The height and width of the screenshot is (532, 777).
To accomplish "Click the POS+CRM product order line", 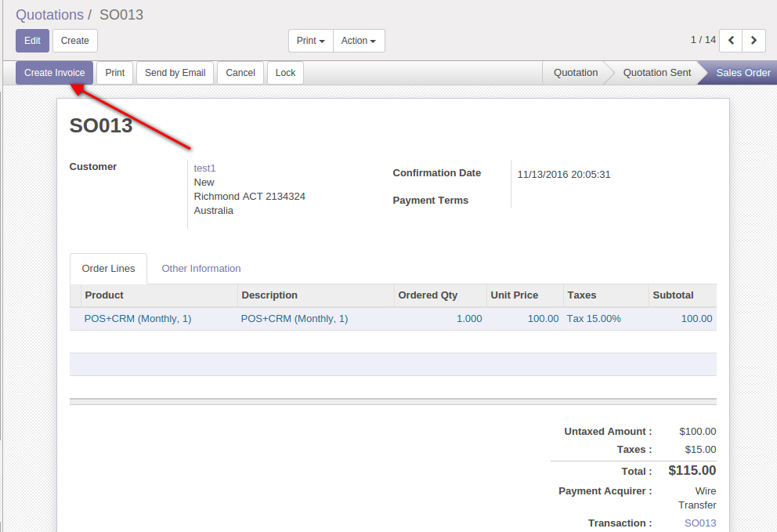I will [x=138, y=319].
